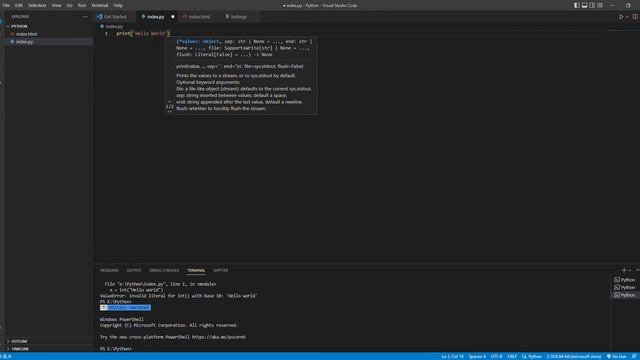Split the editor to the right

(635, 17)
